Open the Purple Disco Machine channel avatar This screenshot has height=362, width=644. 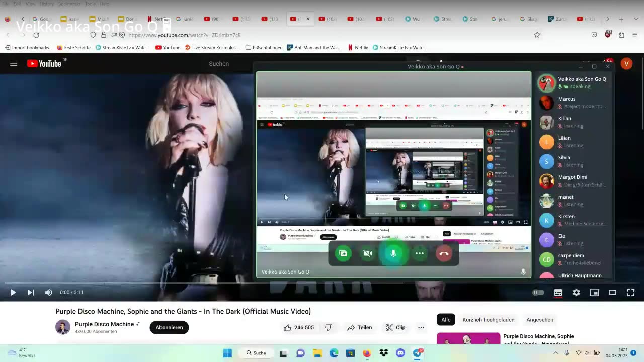pos(63,327)
